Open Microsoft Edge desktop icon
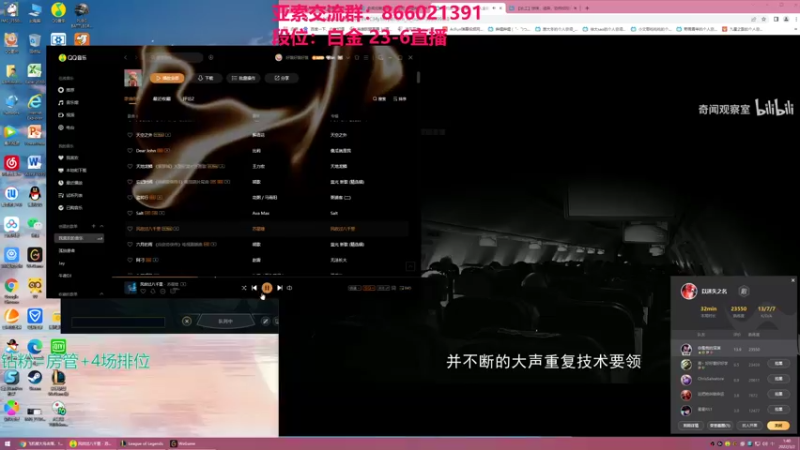The height and width of the screenshot is (450, 800). pos(35,349)
